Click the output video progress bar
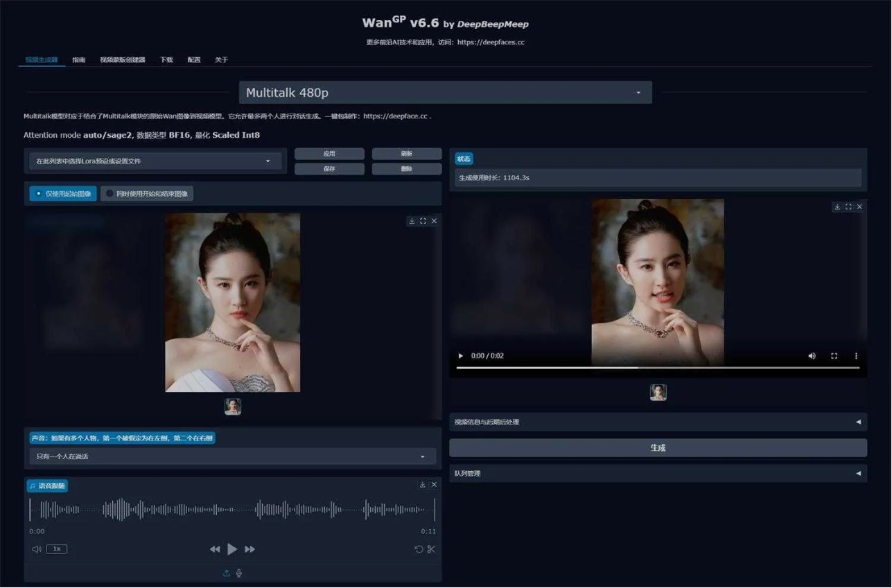The height and width of the screenshot is (588, 892). (657, 368)
